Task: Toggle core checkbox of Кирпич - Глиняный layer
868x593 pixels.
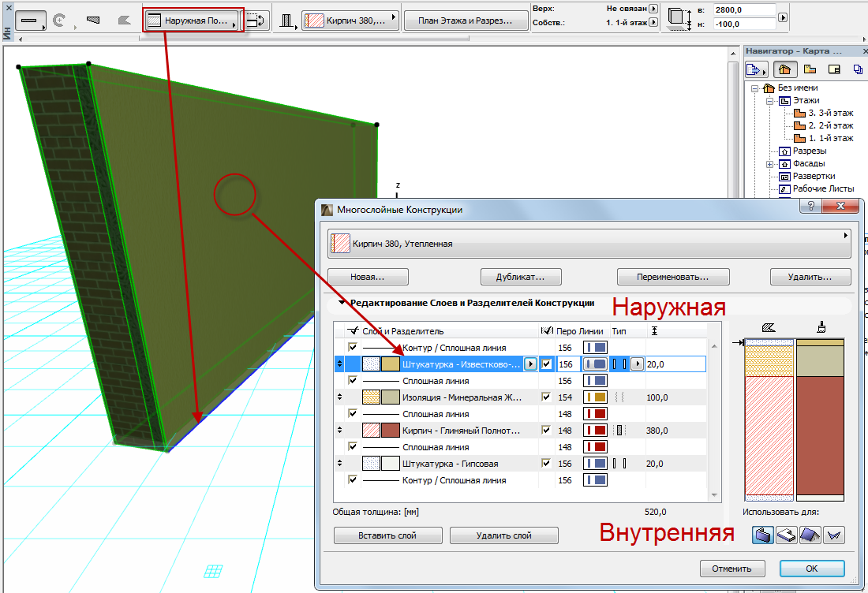Action: pyautogui.click(x=546, y=430)
